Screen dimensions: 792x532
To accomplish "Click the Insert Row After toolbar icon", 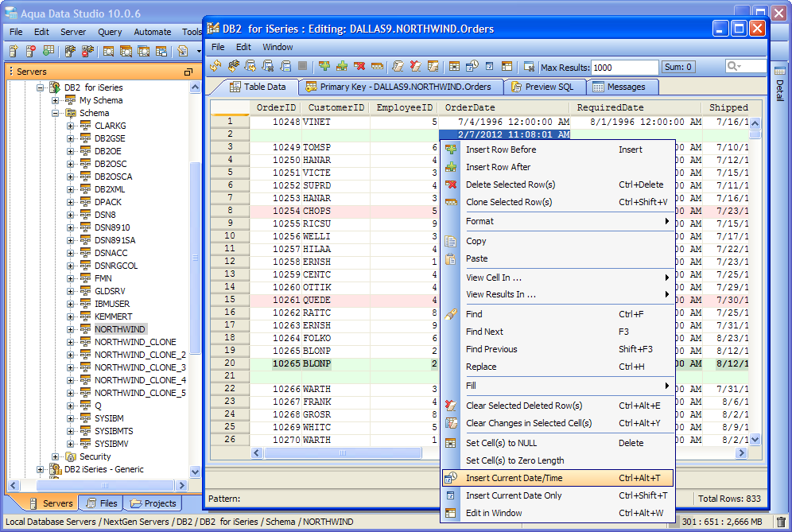I will pos(342,66).
